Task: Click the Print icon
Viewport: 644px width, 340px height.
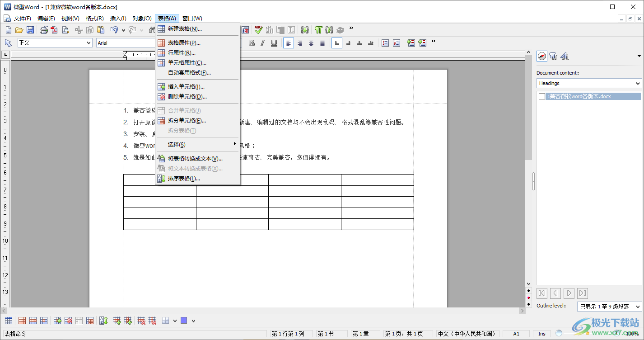Action: 44,30
